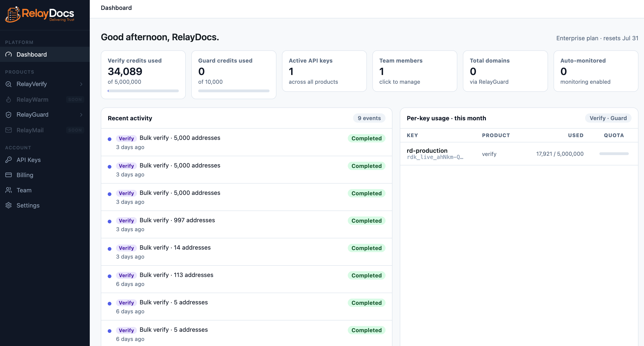The height and width of the screenshot is (346, 644).
Task: Select the RelayWarm sidebar item
Action: pyautogui.click(x=45, y=99)
